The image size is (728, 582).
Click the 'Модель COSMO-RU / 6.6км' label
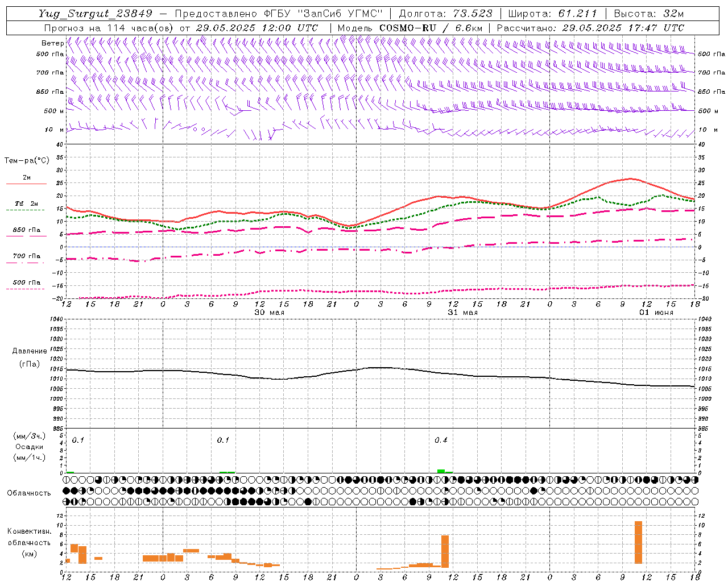pos(409,28)
